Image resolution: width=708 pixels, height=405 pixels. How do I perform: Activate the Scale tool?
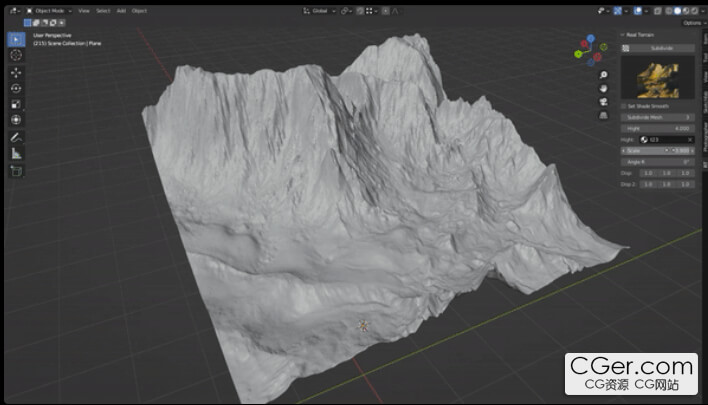click(x=16, y=104)
